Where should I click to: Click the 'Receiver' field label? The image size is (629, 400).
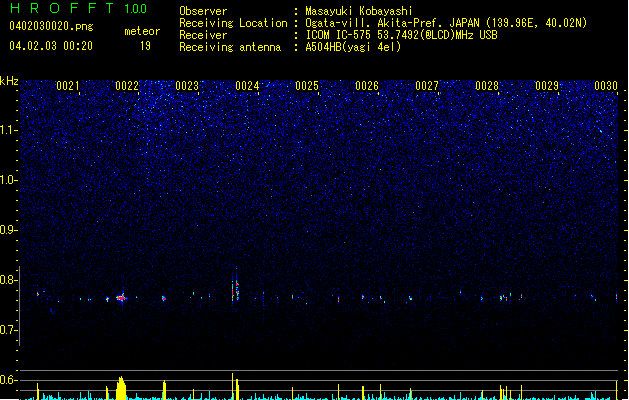203,35
